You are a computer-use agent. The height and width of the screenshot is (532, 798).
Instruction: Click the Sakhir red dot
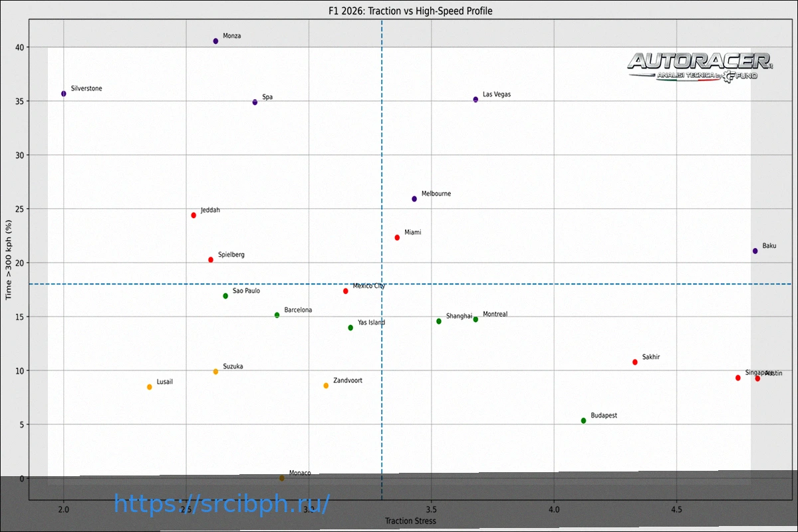click(x=635, y=362)
